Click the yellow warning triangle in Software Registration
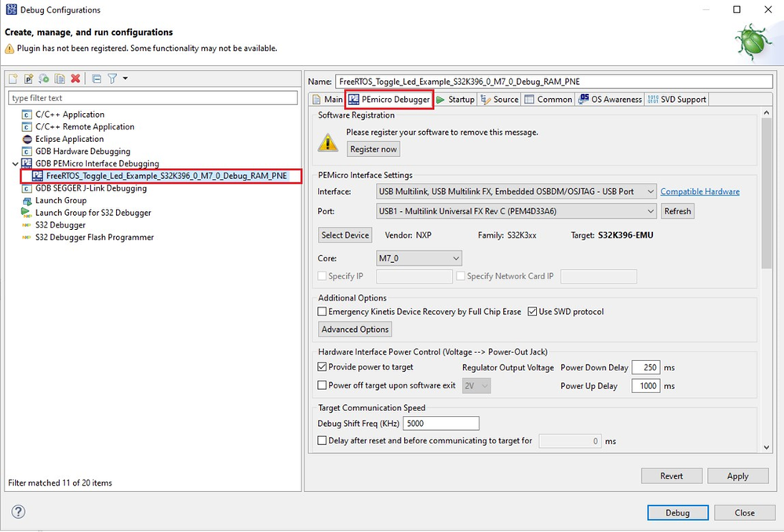The height and width of the screenshot is (532, 784). (x=328, y=143)
